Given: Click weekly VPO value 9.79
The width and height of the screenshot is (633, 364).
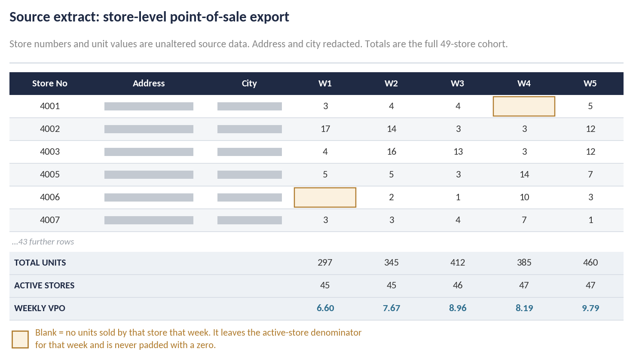Looking at the screenshot, I should pyautogui.click(x=590, y=308).
